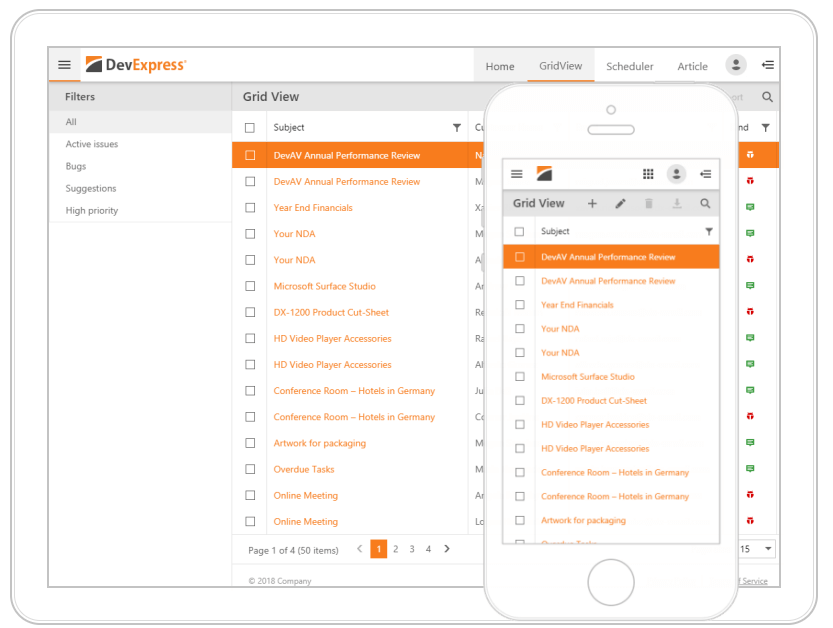Open the hamburger menu in tablet header

(x=64, y=65)
